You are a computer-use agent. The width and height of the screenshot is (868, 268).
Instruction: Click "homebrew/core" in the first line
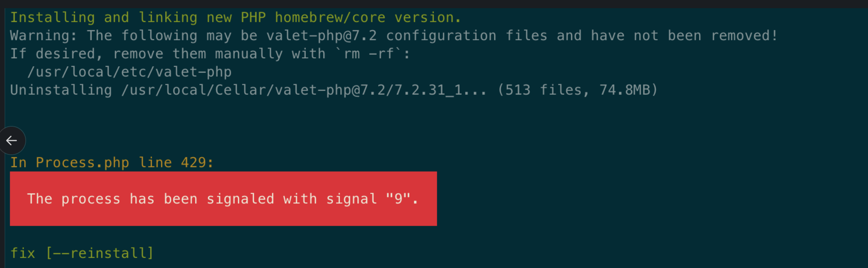330,17
